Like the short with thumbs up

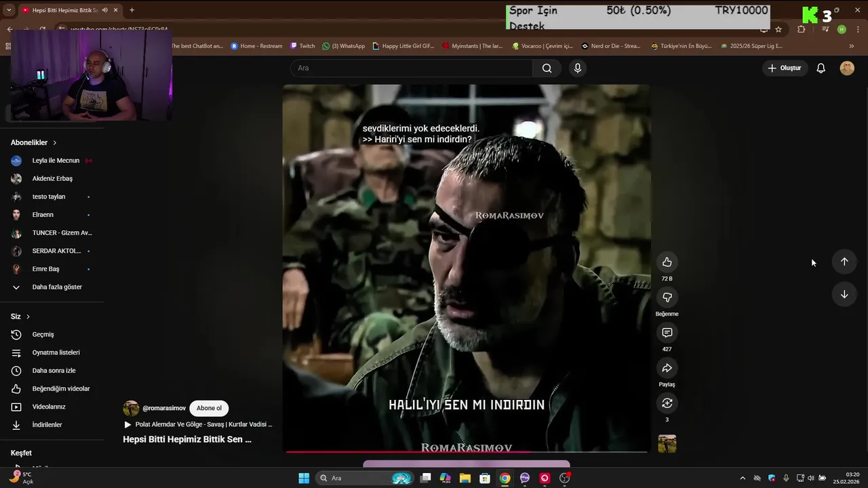coord(667,262)
